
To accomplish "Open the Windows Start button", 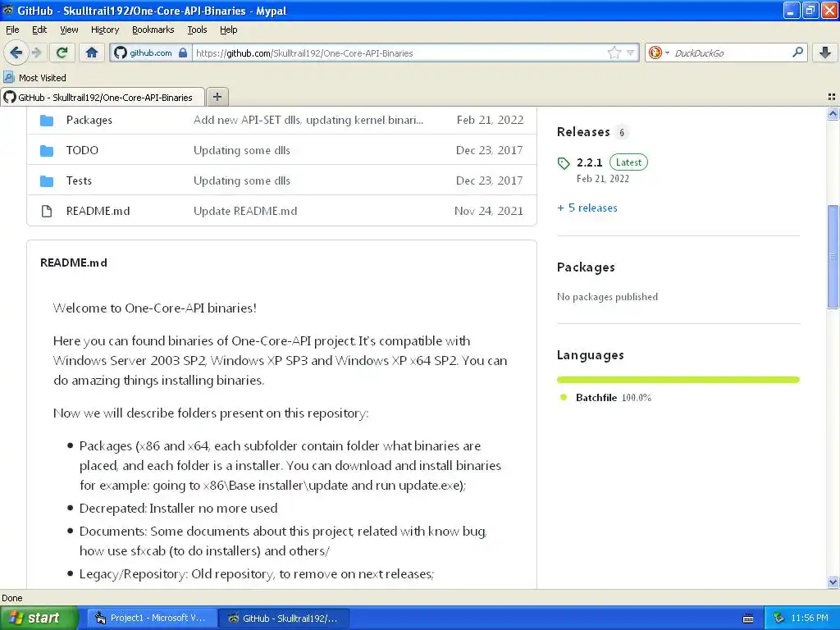I will [39, 618].
